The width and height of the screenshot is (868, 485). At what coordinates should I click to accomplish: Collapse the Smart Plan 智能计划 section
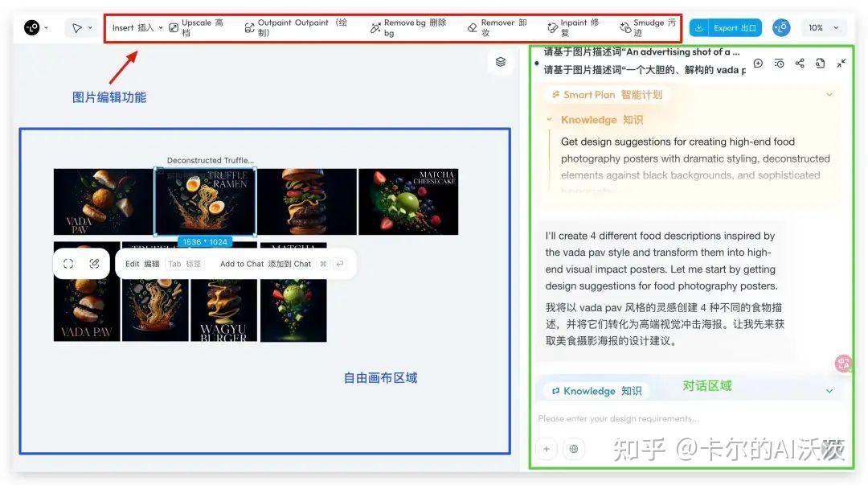click(830, 94)
